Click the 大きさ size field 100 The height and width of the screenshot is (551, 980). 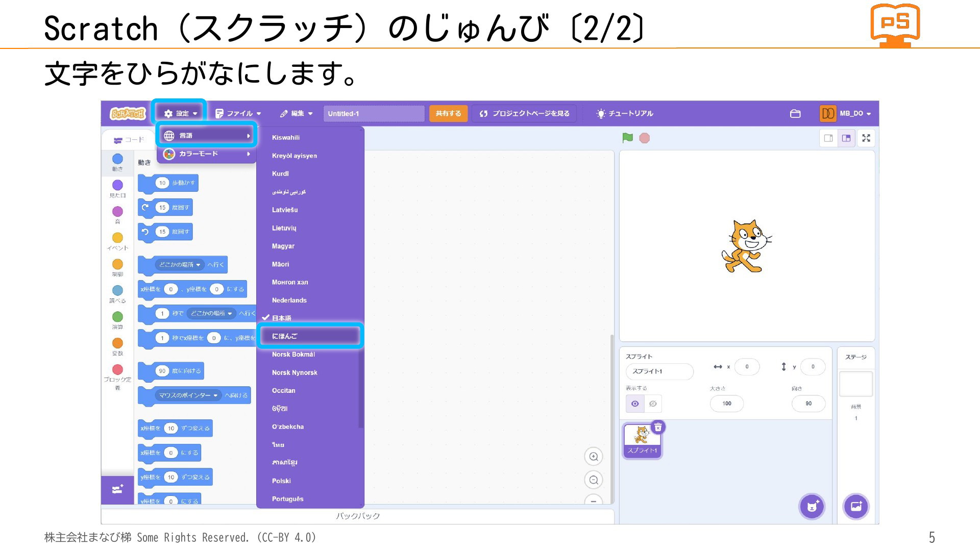pos(727,404)
